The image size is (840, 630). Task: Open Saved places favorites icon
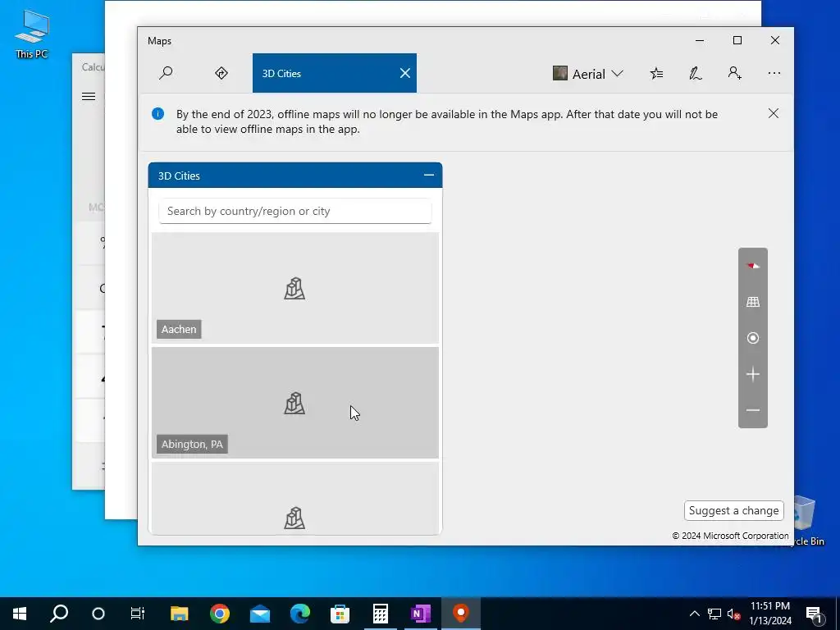click(x=656, y=73)
